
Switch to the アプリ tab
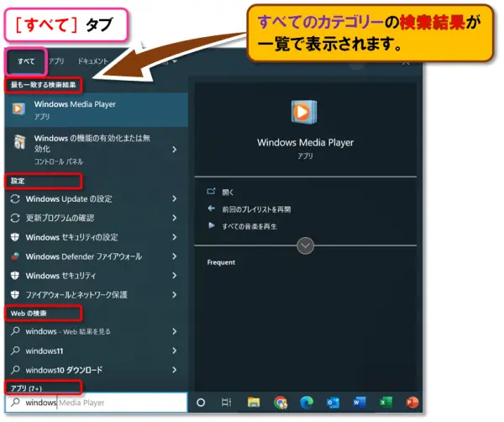(56, 61)
